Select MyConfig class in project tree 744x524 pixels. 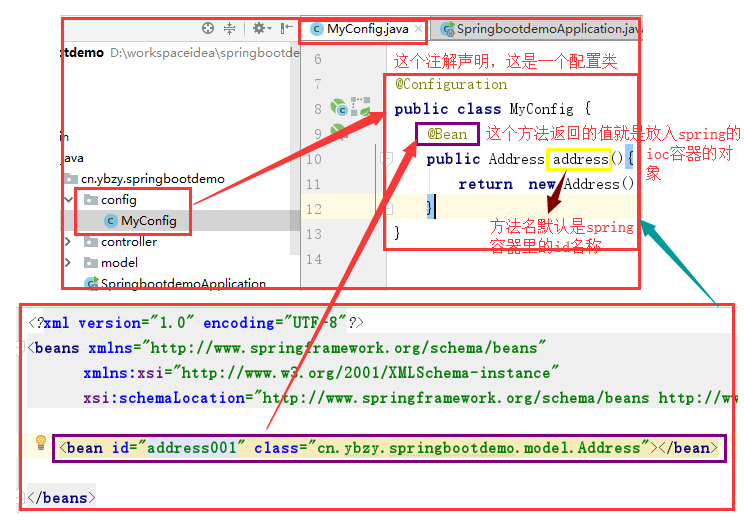click(148, 221)
